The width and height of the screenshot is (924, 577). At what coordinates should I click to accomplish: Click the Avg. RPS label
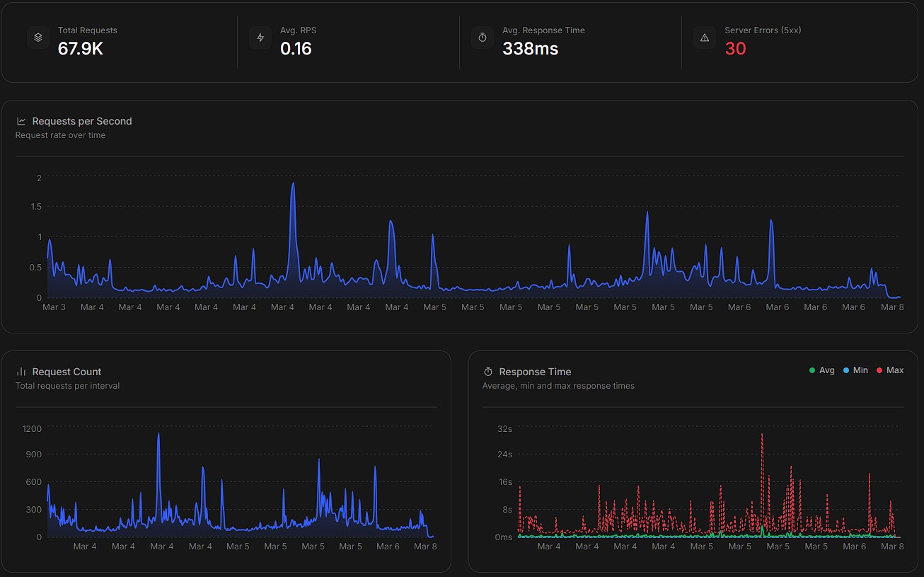[299, 30]
